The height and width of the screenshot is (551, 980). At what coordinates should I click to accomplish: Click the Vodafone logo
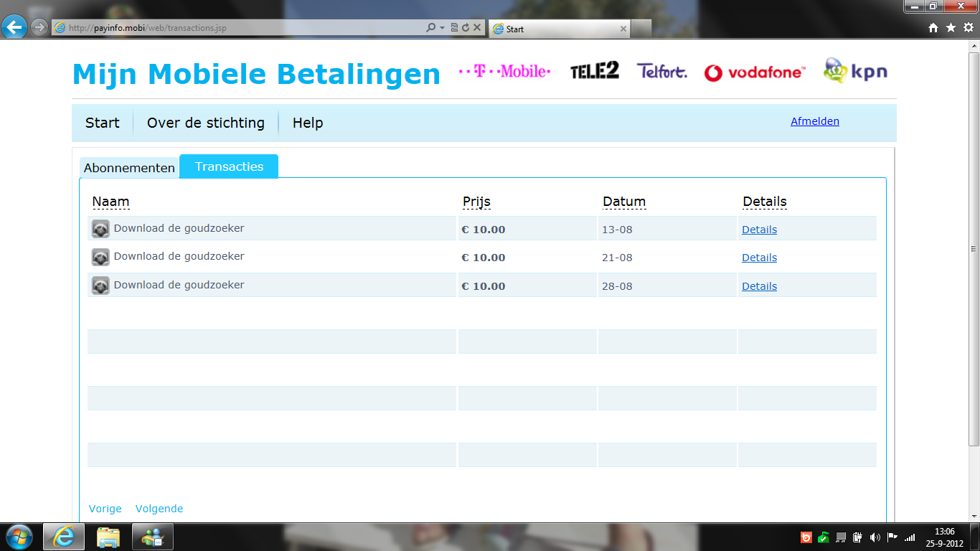(x=754, y=72)
